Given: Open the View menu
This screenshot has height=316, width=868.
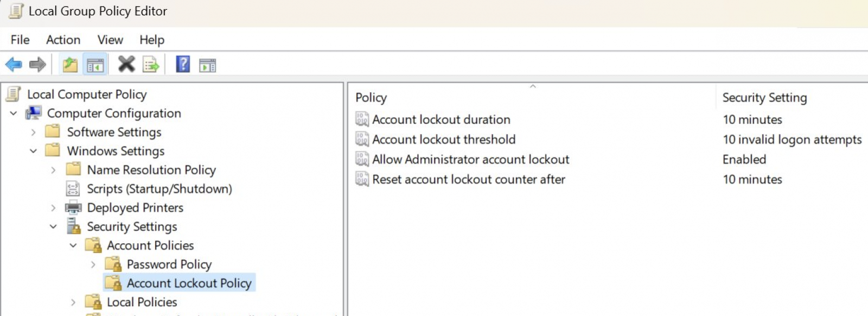Looking at the screenshot, I should tap(110, 40).
